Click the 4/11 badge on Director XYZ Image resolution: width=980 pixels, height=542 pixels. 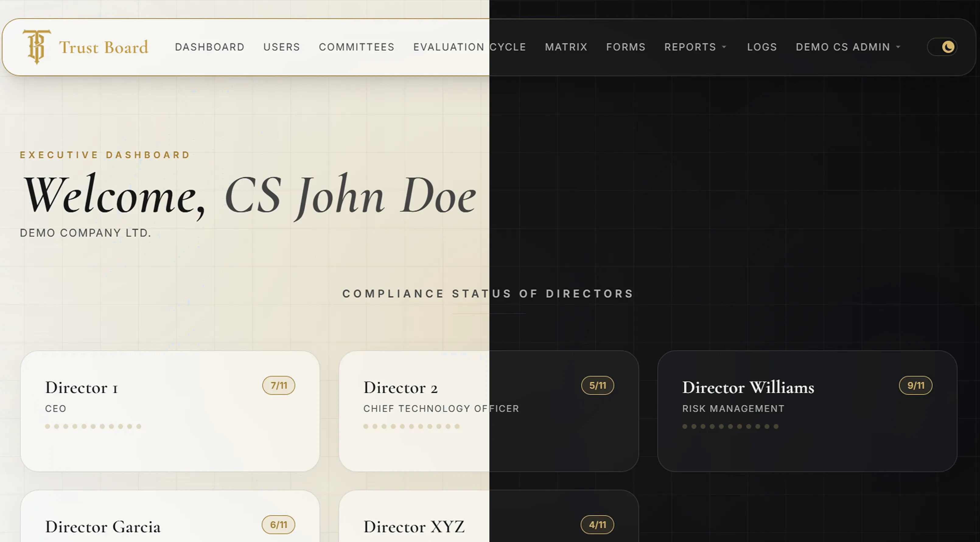(597, 525)
